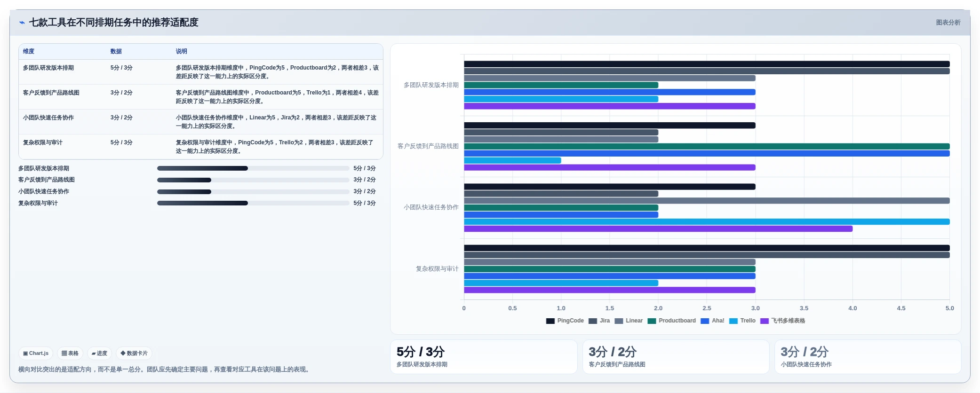The height and width of the screenshot is (393, 980).
Task: Click the 七款工具在不同排期任务中的推荐适配度 title
Action: [114, 23]
